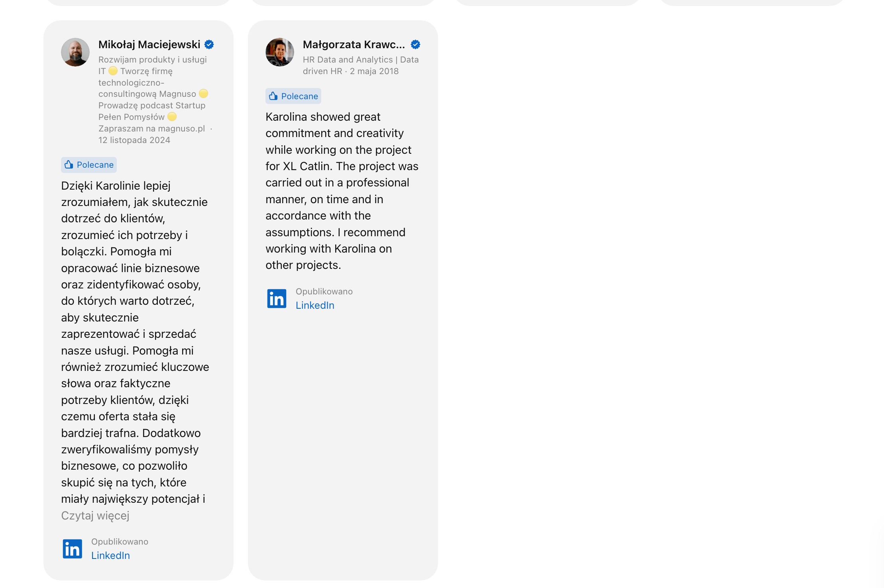Click the 2 maja 2018 date text
The width and height of the screenshot is (884, 588).
pos(374,71)
